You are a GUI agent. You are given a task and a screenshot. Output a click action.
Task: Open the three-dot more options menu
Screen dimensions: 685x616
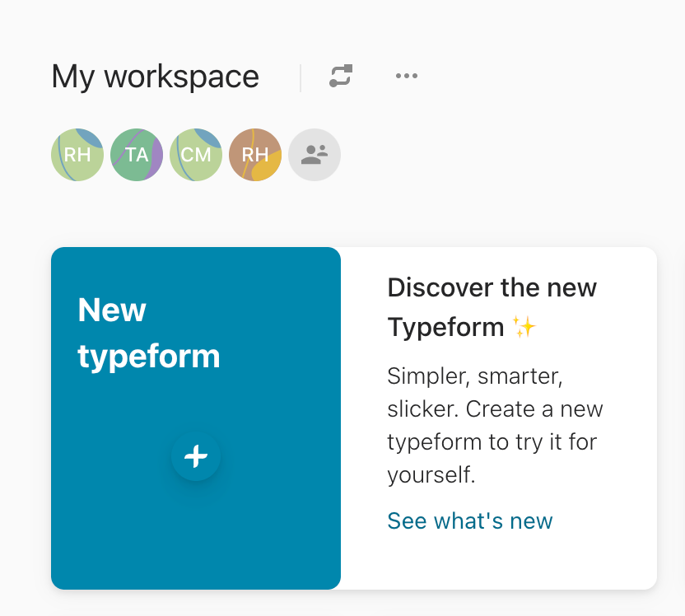pos(406,76)
